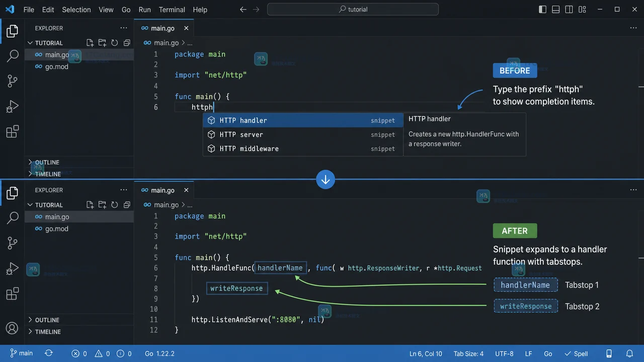Open Run and Debug in the lower activity bar
The width and height of the screenshot is (644, 362).
click(x=12, y=268)
